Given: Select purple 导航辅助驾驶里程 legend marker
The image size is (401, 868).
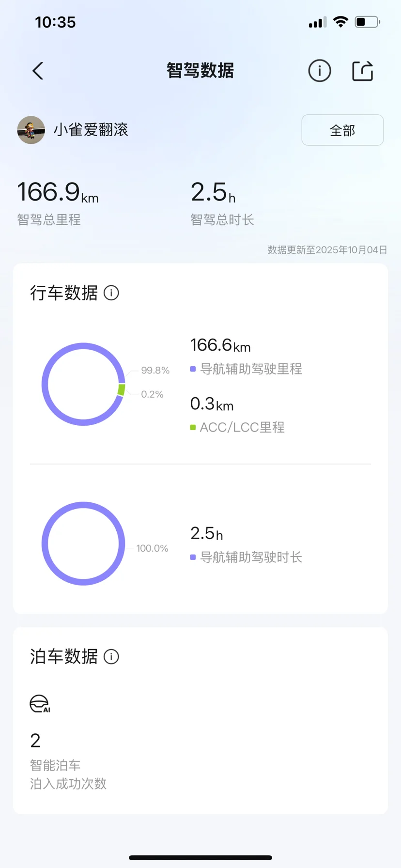Looking at the screenshot, I should (193, 369).
